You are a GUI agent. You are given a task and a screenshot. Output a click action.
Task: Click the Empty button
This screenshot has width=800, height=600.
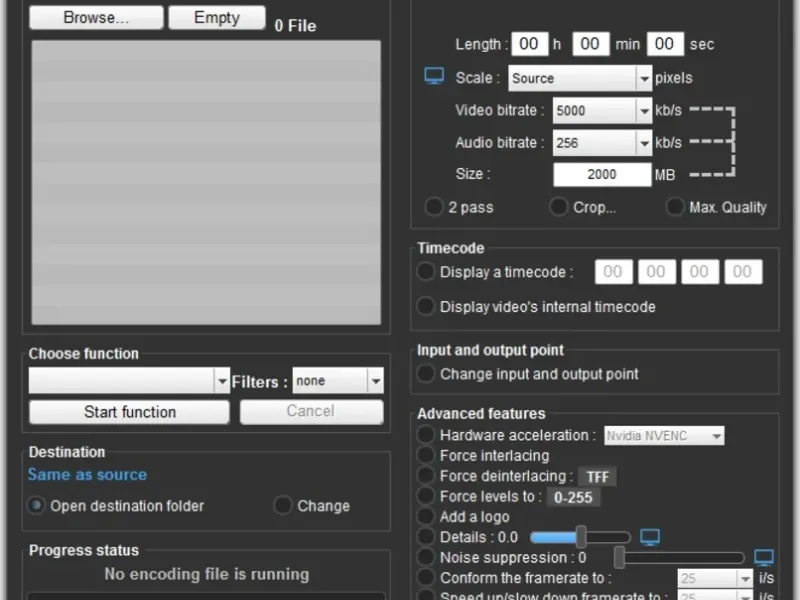pyautogui.click(x=217, y=17)
